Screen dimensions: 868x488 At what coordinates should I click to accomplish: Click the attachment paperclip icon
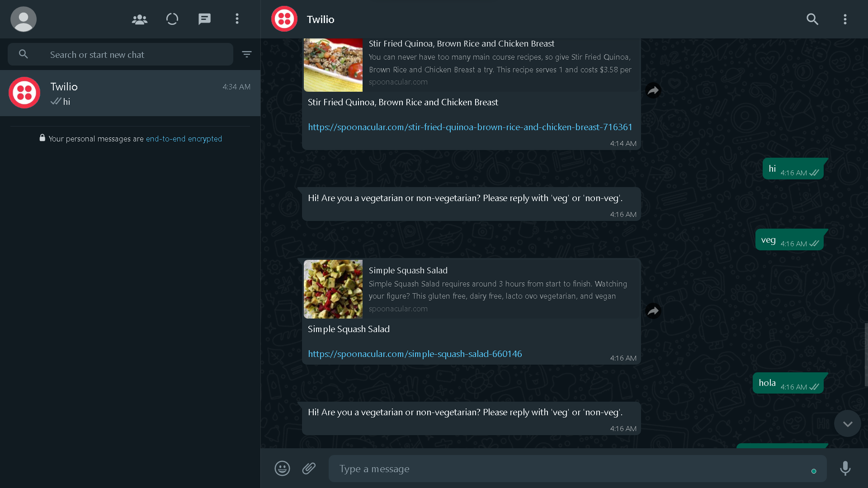coord(309,469)
